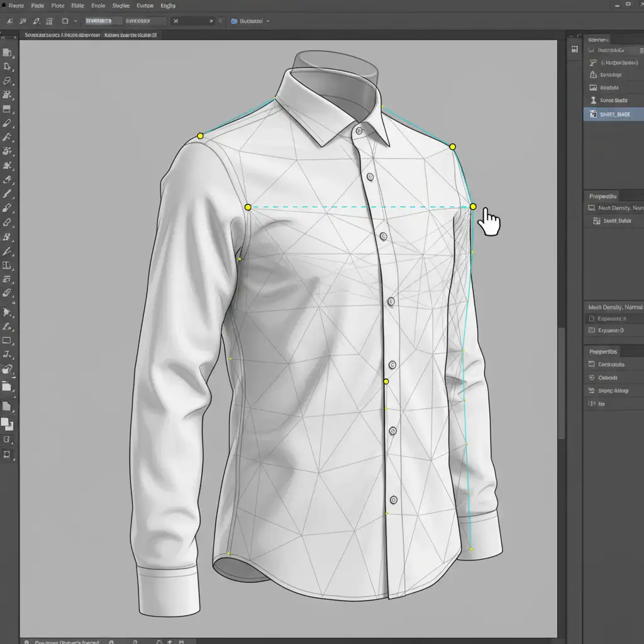This screenshot has height=644, width=644.
Task: Click the collapsed panel icon beside the canvas
Action: tap(574, 49)
